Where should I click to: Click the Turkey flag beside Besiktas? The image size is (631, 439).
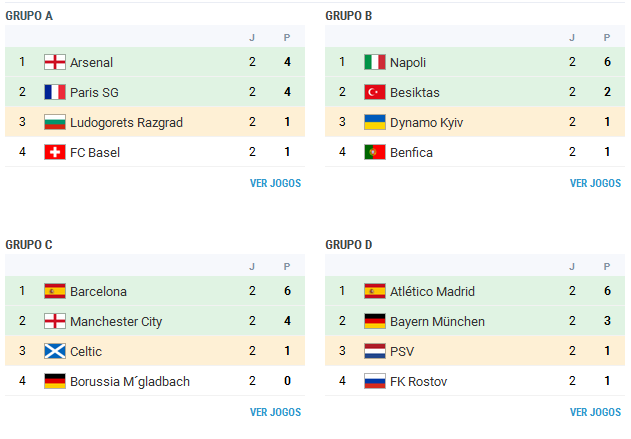(x=375, y=92)
